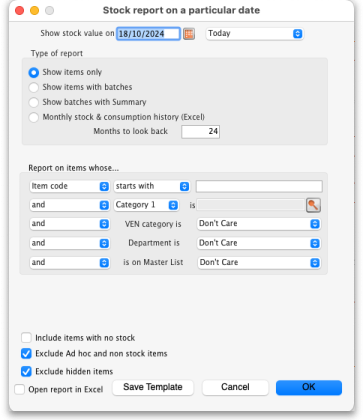Click the Category 1 search magnifier icon
363x420 pixels.
click(313, 205)
